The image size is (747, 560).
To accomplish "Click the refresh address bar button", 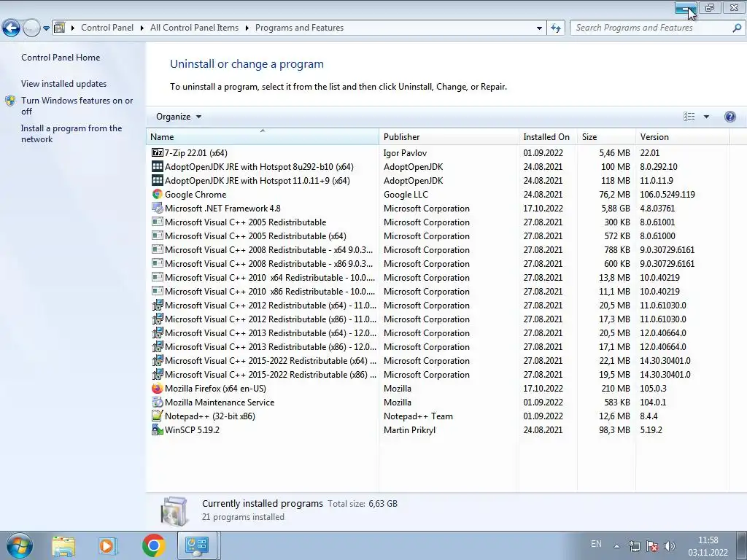I will pyautogui.click(x=556, y=28).
